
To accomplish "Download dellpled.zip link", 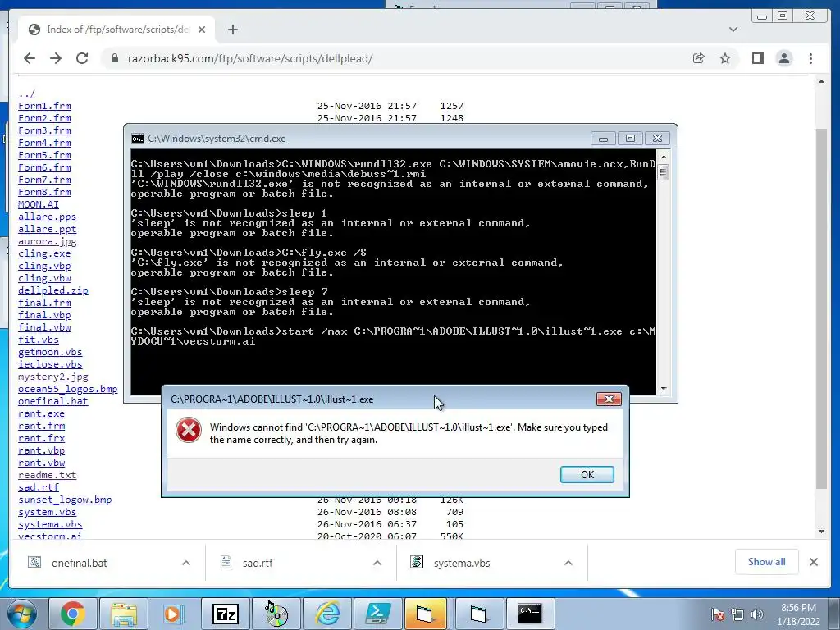I will point(53,291).
